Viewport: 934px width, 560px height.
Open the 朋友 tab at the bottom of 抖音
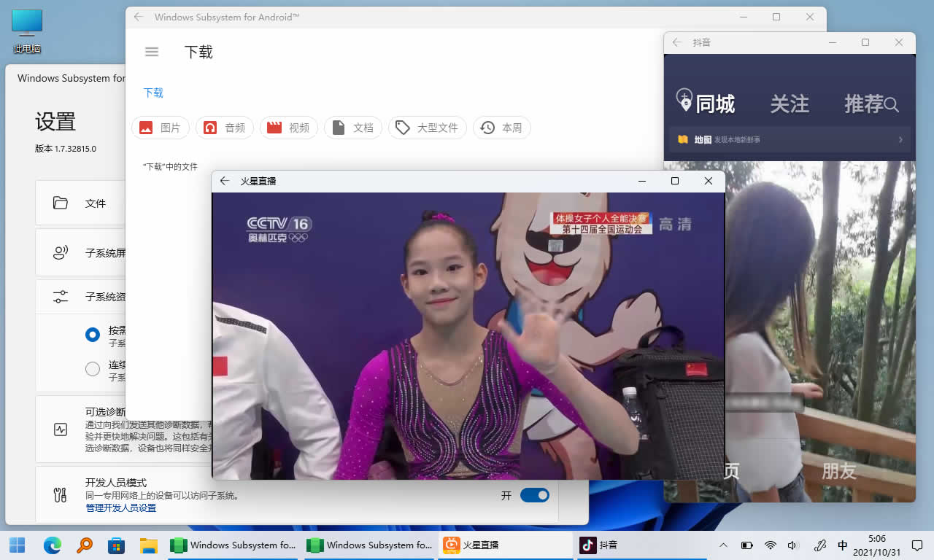pyautogui.click(x=838, y=471)
